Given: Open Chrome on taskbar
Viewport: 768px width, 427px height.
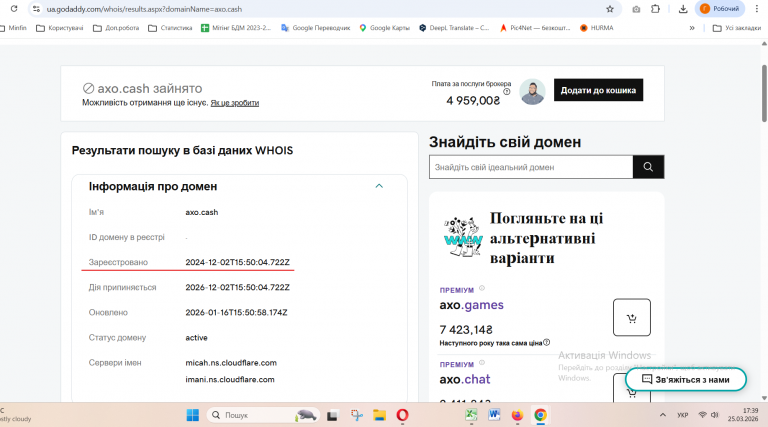Looking at the screenshot, I should (540, 415).
